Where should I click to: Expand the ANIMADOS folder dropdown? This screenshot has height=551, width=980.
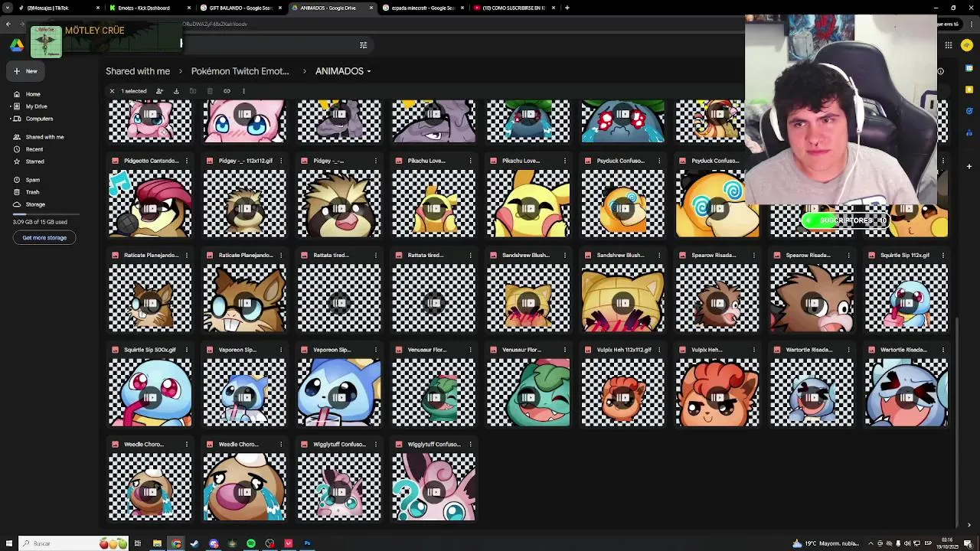click(x=368, y=72)
